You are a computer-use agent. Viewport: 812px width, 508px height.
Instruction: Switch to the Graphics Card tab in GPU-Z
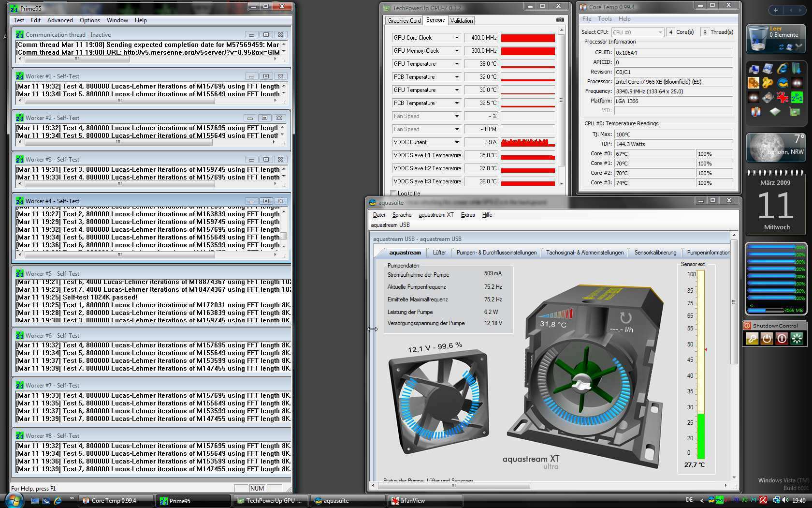[x=404, y=21]
